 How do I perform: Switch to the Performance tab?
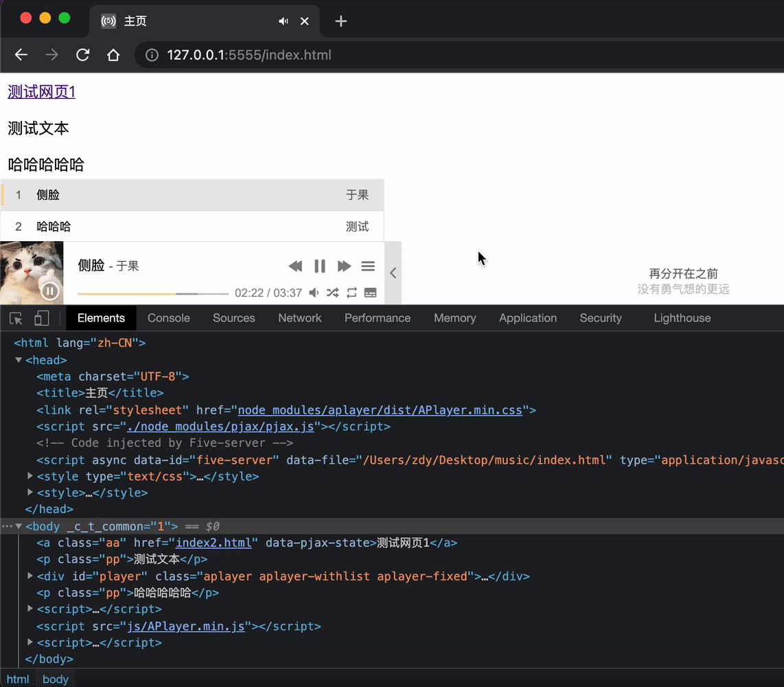click(x=378, y=318)
